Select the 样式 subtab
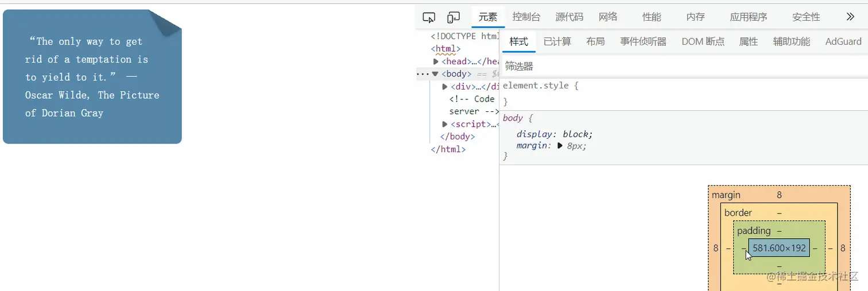This screenshot has height=291, width=868. 519,41
